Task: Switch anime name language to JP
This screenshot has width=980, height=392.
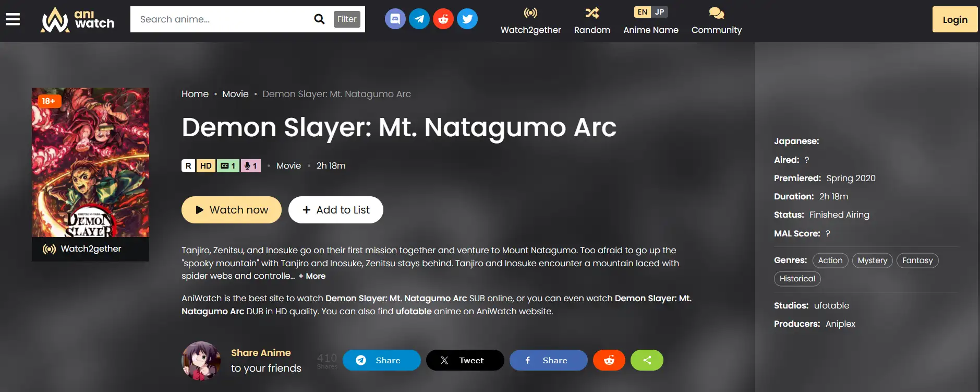Action: pos(660,12)
